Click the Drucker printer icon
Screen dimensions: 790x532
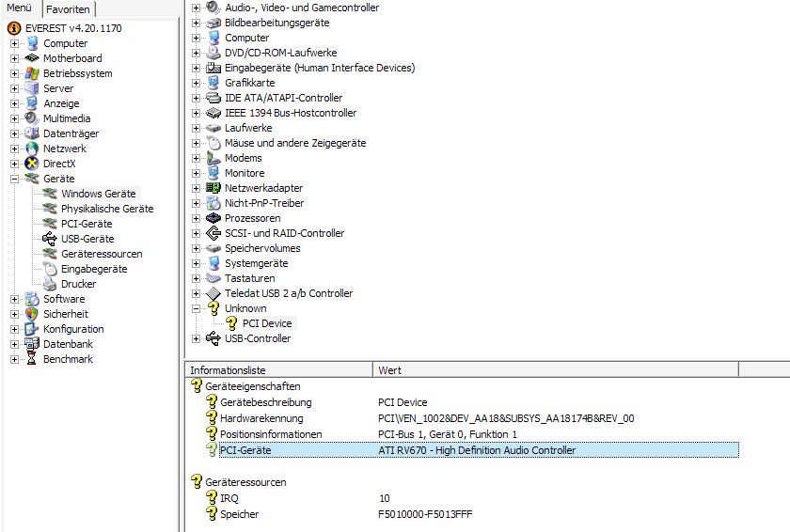(50, 284)
